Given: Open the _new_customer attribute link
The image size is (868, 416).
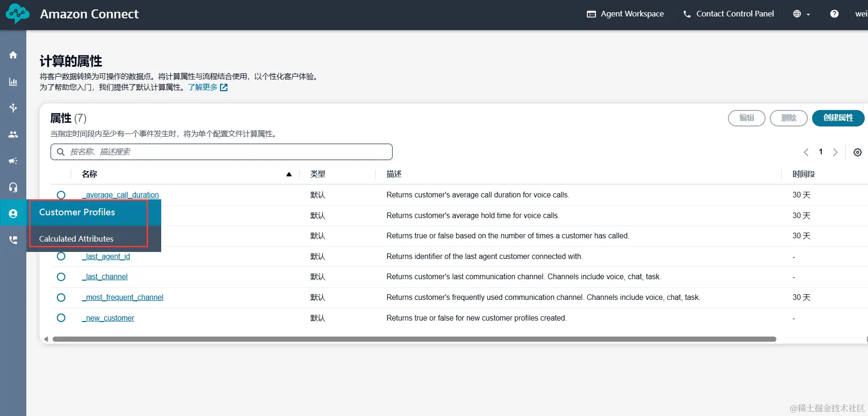Looking at the screenshot, I should 108,318.
